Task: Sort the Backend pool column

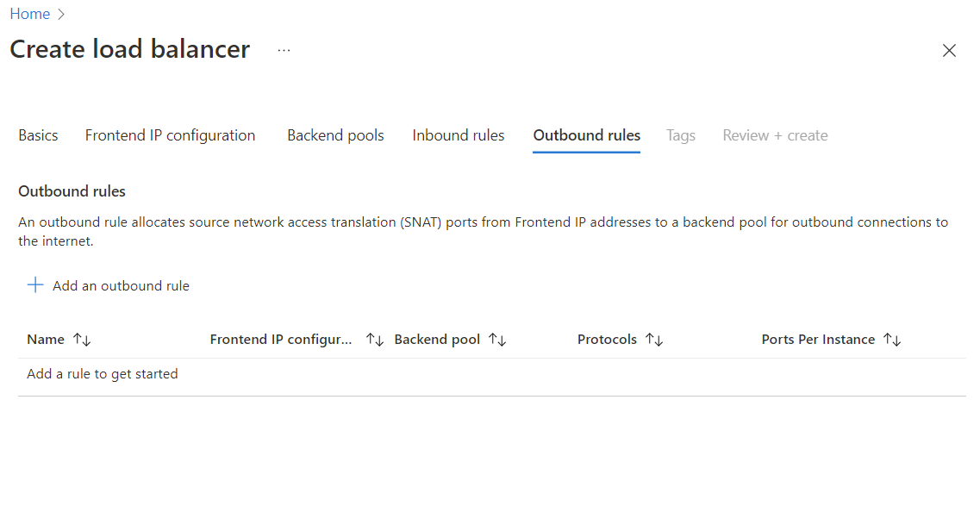Action: (x=498, y=339)
